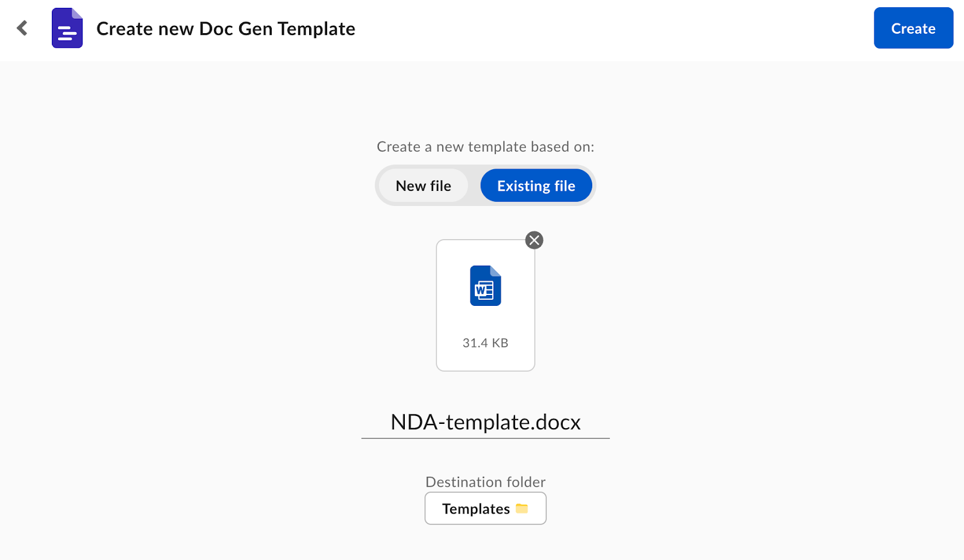The height and width of the screenshot is (560, 964).
Task: Click the 31.4 KB file size text
Action: coord(485,343)
